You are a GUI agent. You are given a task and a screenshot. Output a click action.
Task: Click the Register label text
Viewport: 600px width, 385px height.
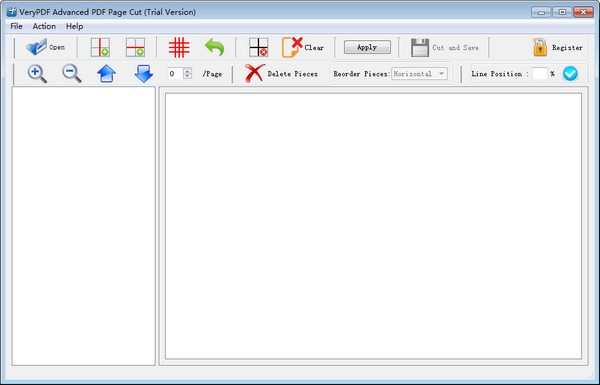coord(567,48)
